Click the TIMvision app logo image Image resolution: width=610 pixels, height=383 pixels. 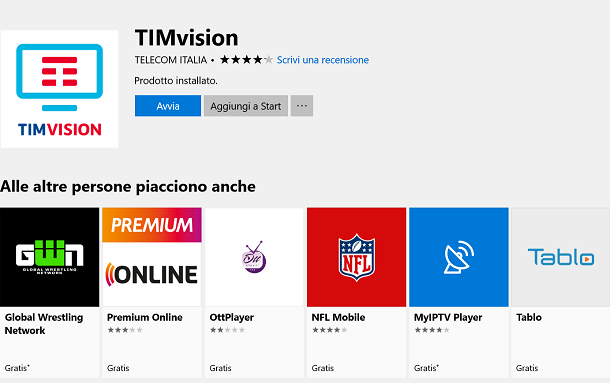pos(60,89)
